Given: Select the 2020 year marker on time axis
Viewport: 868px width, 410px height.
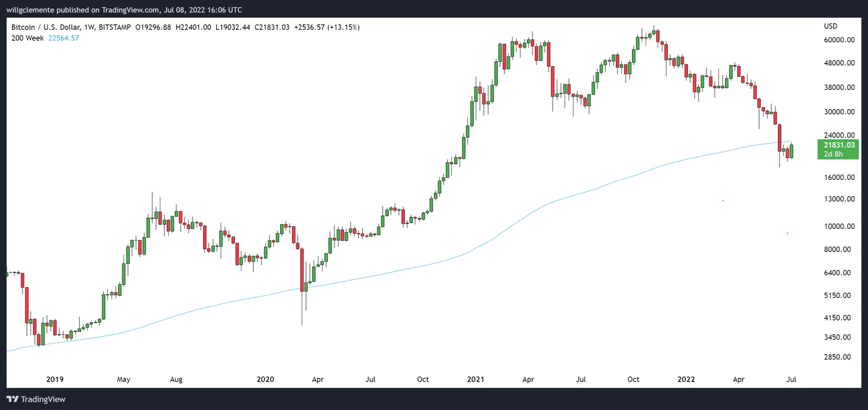Looking at the screenshot, I should 265,379.
